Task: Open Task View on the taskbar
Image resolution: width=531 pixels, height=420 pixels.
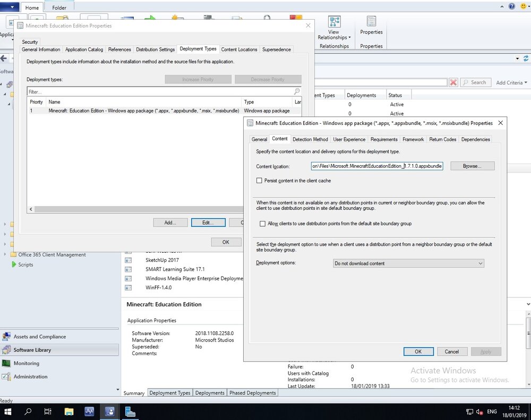Action: (48, 412)
